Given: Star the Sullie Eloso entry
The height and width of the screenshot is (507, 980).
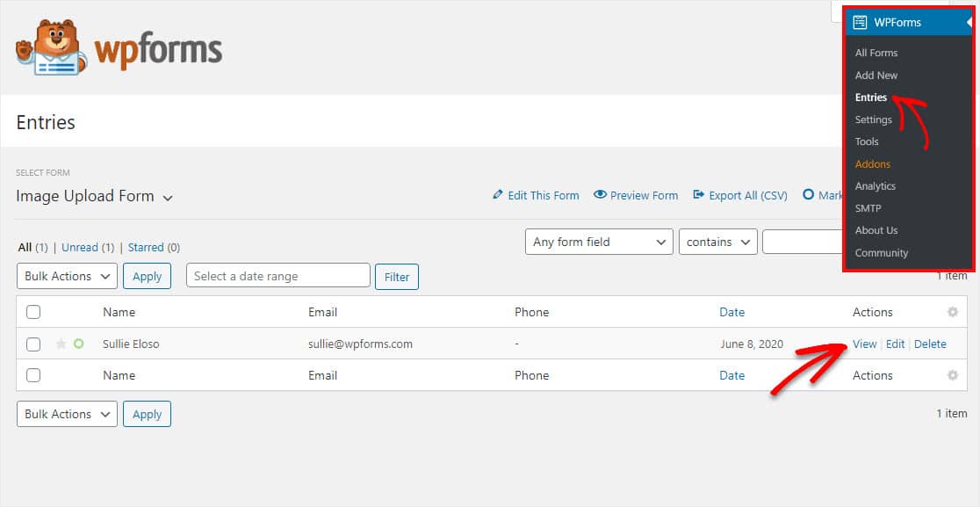Looking at the screenshot, I should (61, 344).
